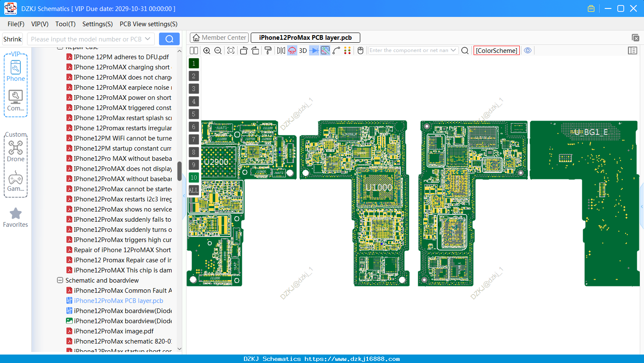
Task: Open IPhone 12PM adheres to DFU.pdf
Action: [x=121, y=57]
